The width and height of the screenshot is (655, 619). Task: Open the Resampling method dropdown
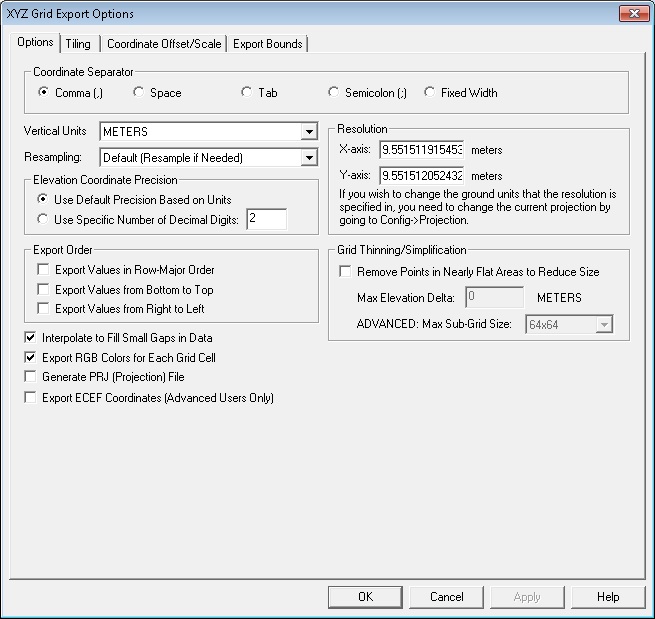(309, 157)
